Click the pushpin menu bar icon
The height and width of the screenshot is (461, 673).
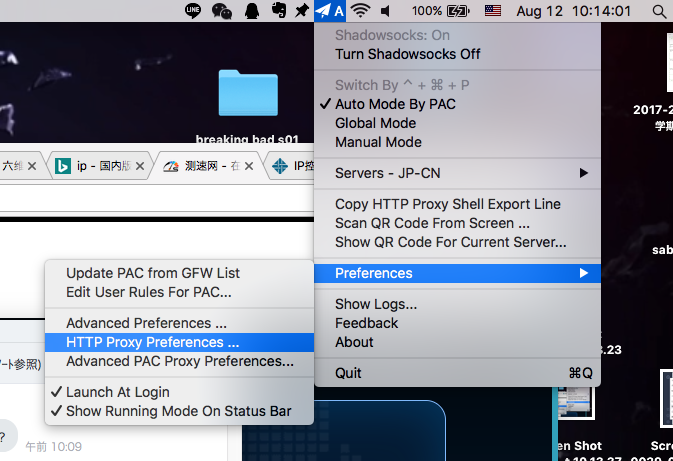(302, 11)
